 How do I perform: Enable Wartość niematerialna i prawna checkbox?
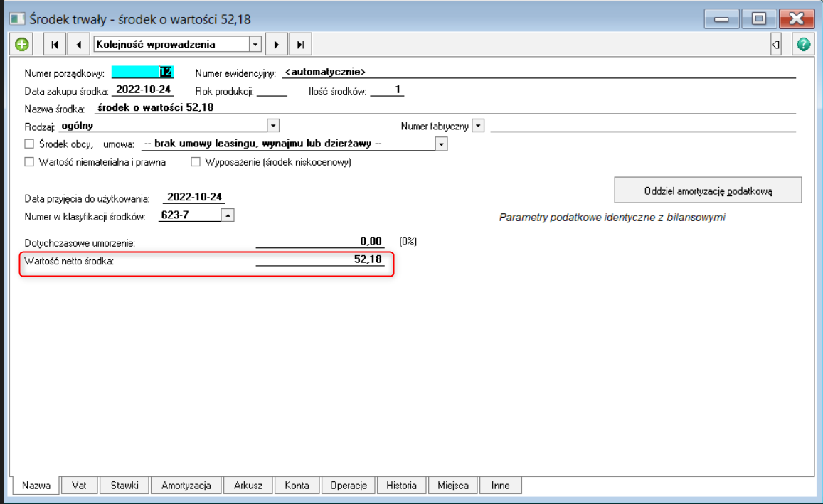pos(29,162)
